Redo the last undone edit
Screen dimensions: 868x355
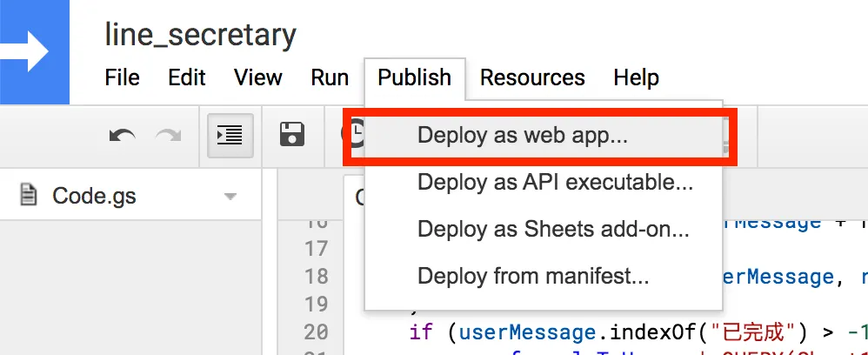click(168, 135)
